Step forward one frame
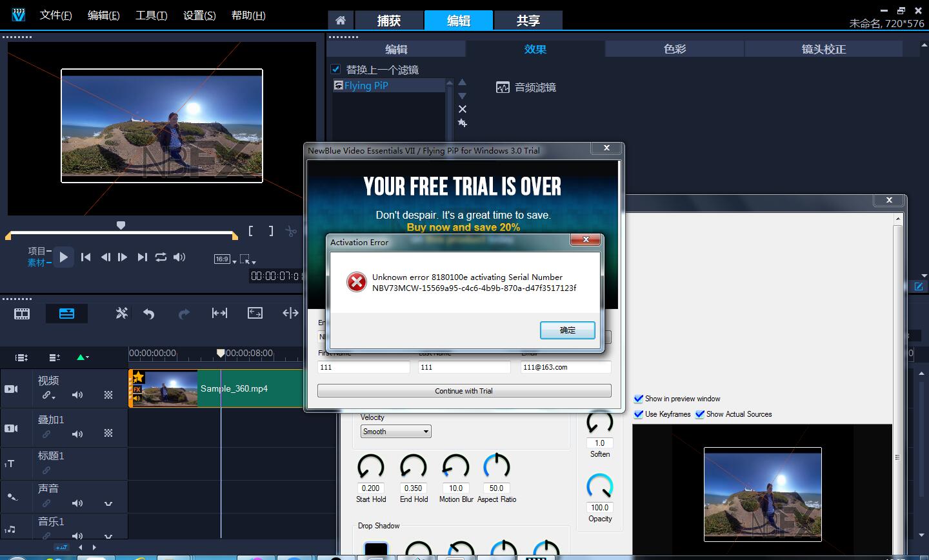 [x=123, y=257]
